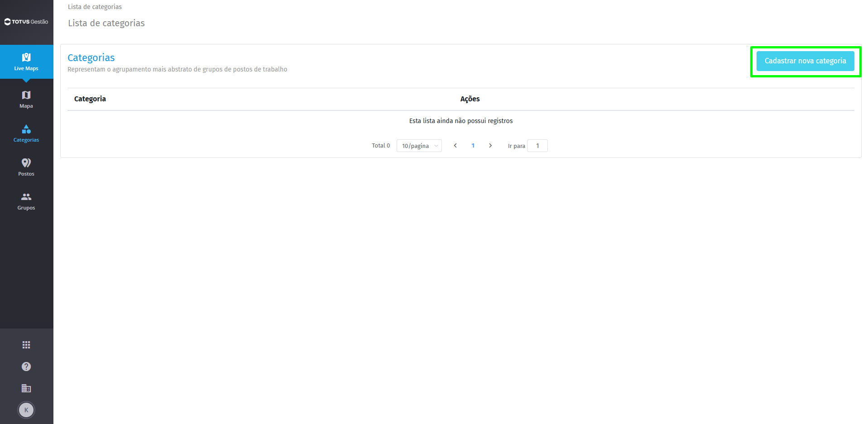Click the TOTVS Gestão logo
Viewport: 868px width, 424px height.
(26, 22)
